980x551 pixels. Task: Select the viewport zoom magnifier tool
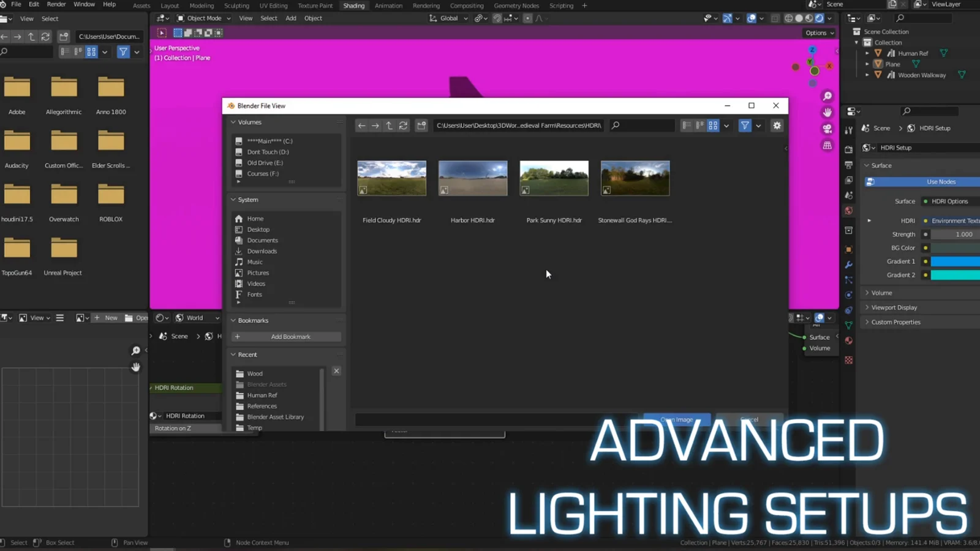[827, 96]
